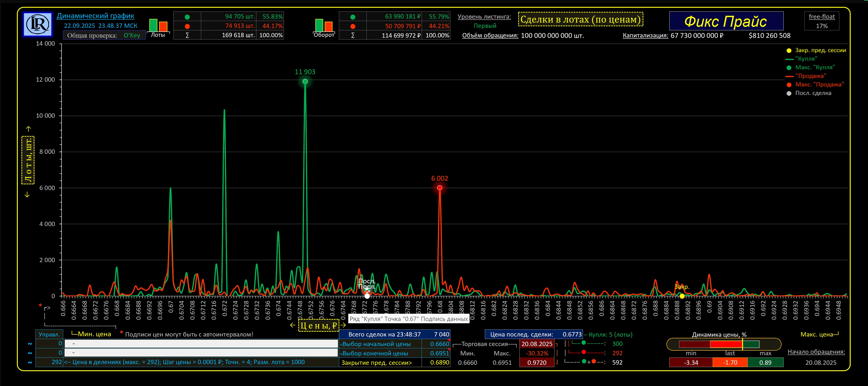Click the green 11 903 max buy marker
Screen dimensions: 868x386
pyautogui.click(x=305, y=82)
